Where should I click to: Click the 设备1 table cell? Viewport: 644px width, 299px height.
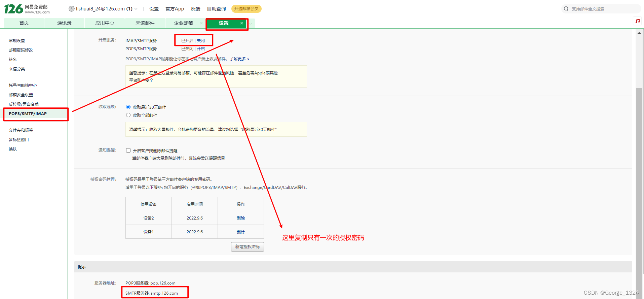pos(149,232)
